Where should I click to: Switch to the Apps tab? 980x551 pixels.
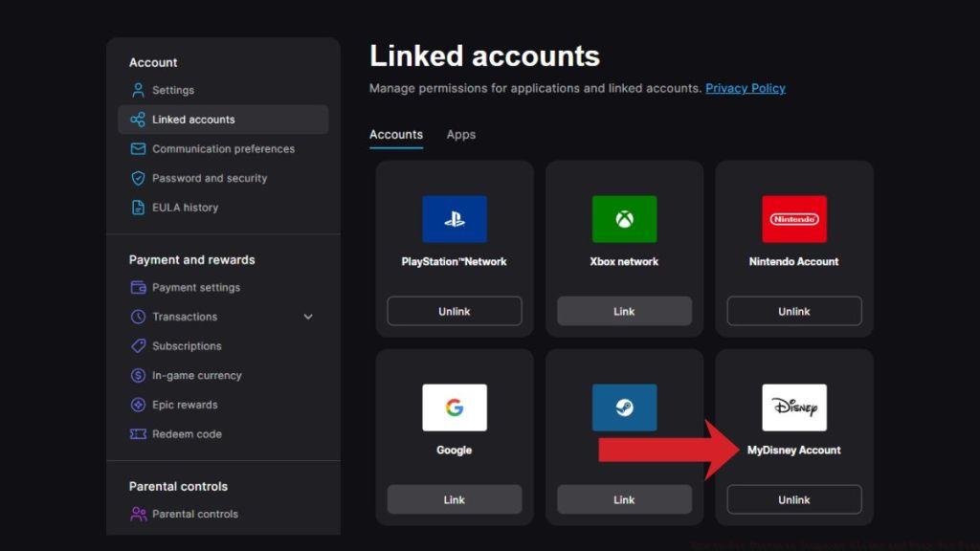[460, 135]
